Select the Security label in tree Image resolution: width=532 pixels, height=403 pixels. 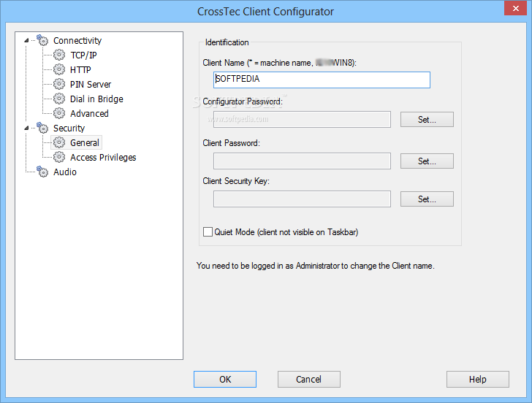[x=69, y=128]
